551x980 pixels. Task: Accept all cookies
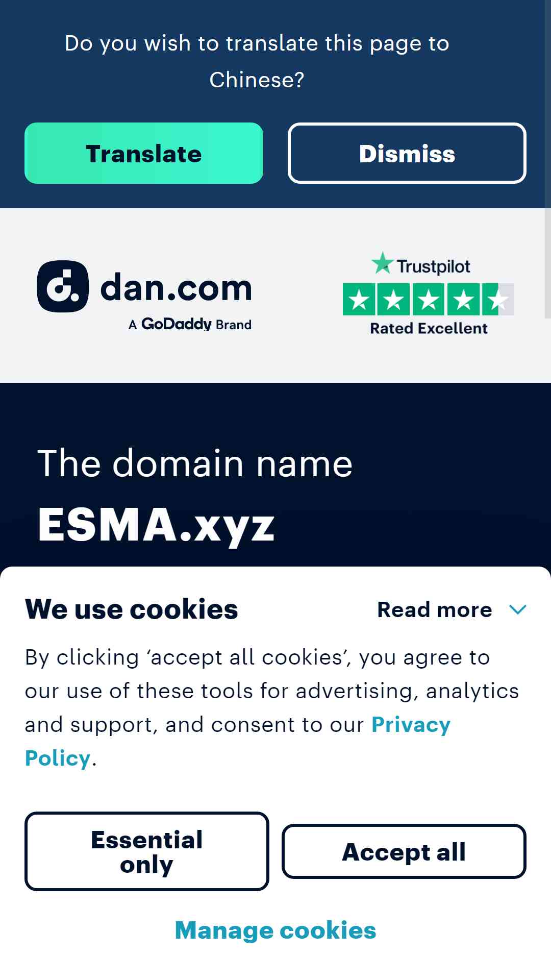(404, 851)
